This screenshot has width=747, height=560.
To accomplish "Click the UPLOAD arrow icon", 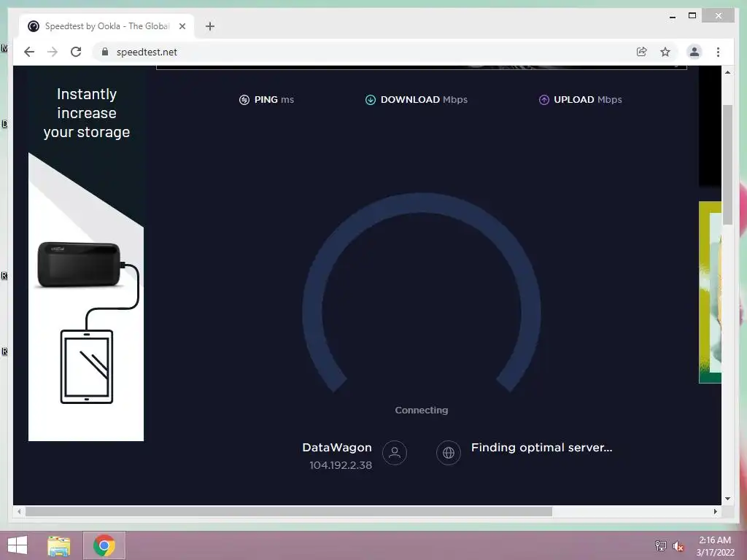I will tap(543, 99).
